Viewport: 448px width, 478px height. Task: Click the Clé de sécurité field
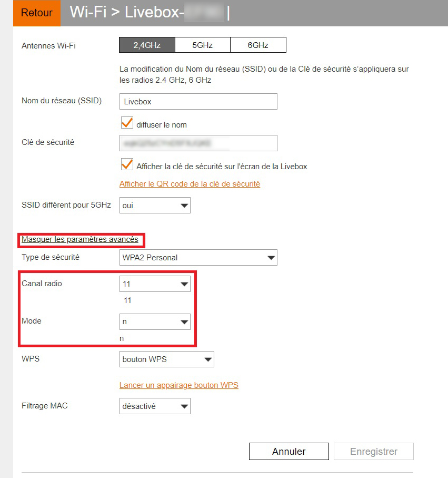pos(198,143)
